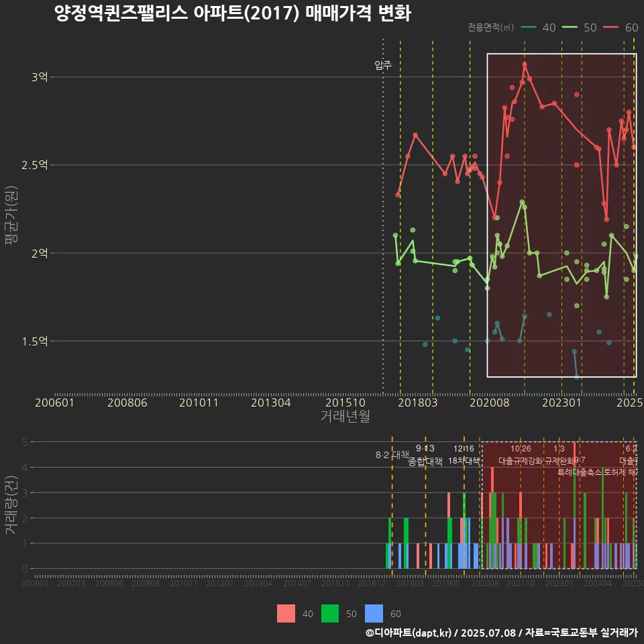This screenshot has height=644, width=644.
Task: Click '202110' on the volume chart x-axis
Action: pos(521,583)
